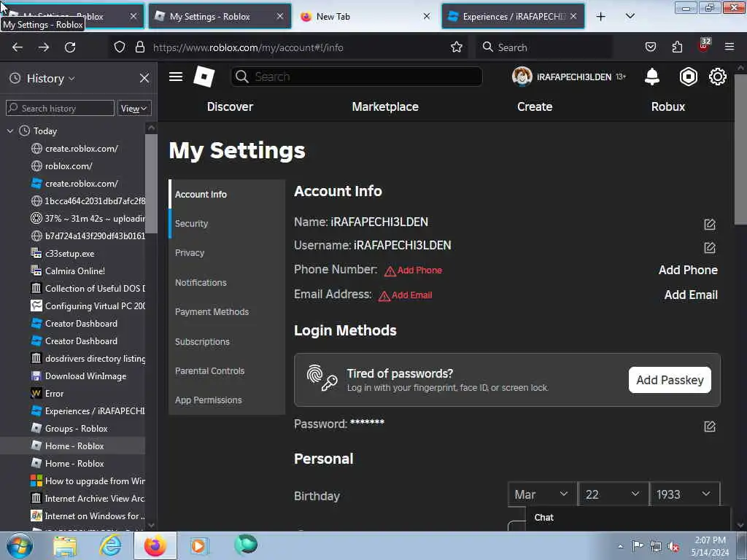Open the Firefox extensions puzzle icon
Image resolution: width=747 pixels, height=560 pixels.
click(677, 47)
